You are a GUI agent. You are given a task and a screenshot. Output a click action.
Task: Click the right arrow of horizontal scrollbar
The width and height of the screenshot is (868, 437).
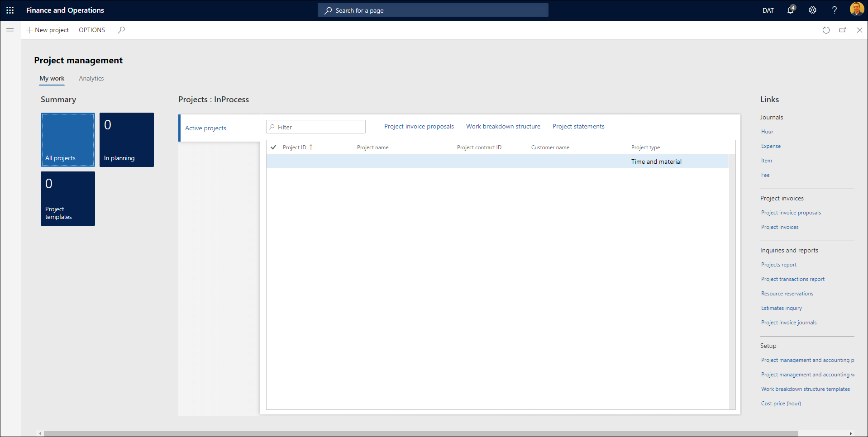point(850,433)
